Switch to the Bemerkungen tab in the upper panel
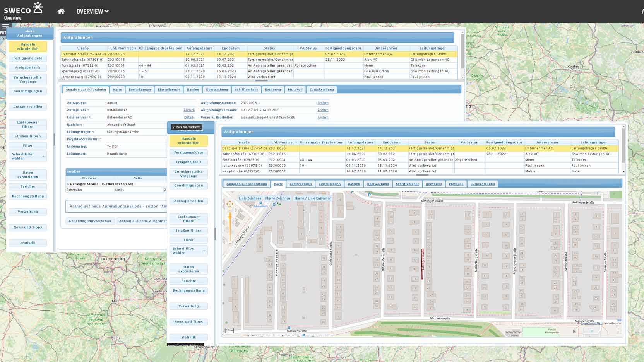The image size is (644, 362). (140, 90)
